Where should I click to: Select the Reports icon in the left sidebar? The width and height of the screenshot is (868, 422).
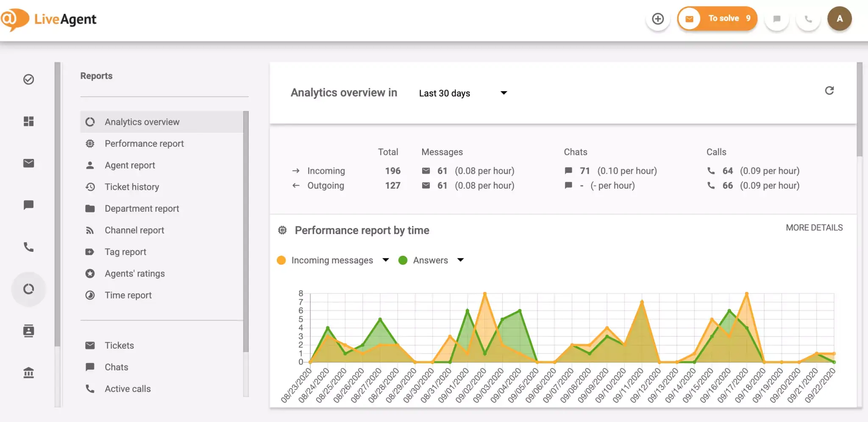pyautogui.click(x=28, y=289)
